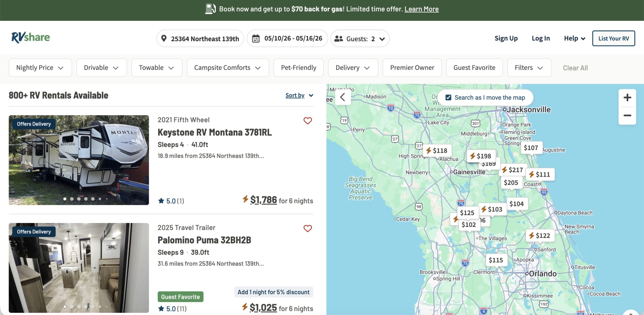The width and height of the screenshot is (644, 315).
Task: Toggle the Pet-Friendly filter
Action: pyautogui.click(x=299, y=68)
